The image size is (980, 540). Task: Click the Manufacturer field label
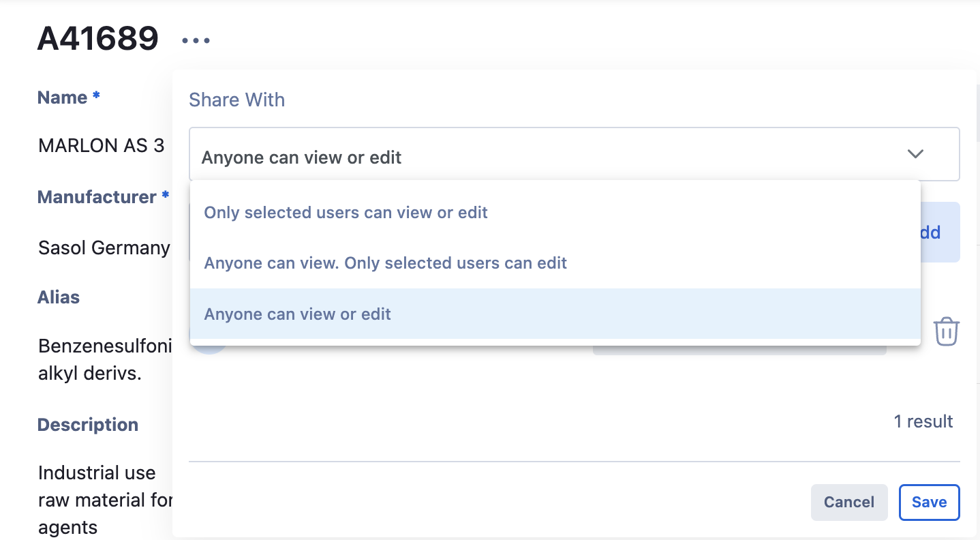(97, 197)
